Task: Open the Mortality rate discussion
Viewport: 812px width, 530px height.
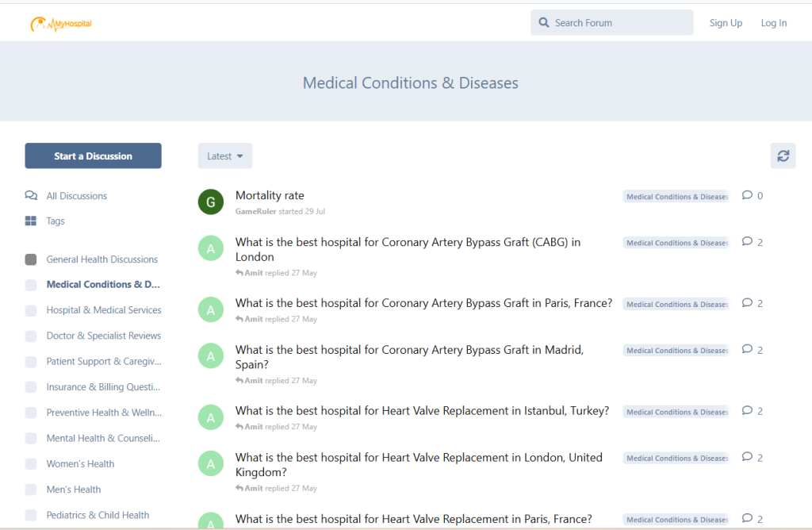Action: [x=270, y=196]
